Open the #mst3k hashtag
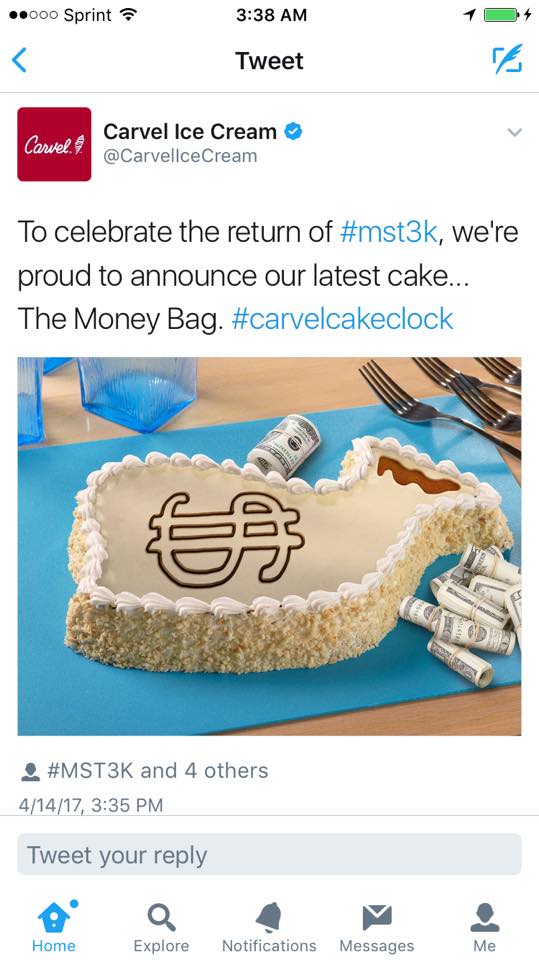539x960 pixels. coord(388,233)
